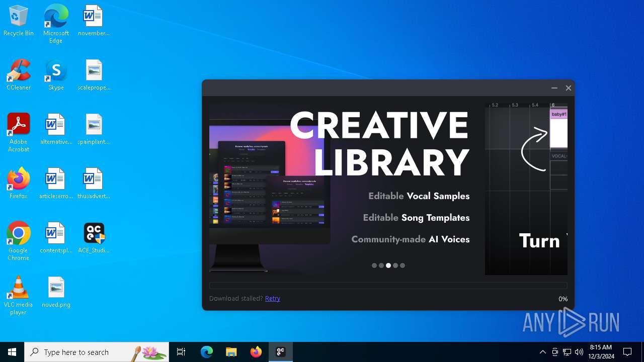Open Firefox desktop shortcut
Image resolution: width=644 pixels, height=362 pixels.
19,184
